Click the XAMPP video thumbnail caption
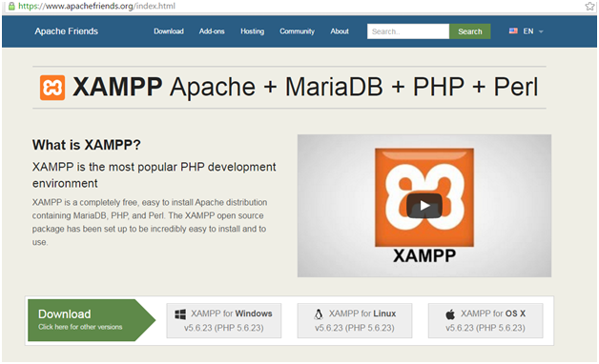The image size is (599, 364). [x=424, y=255]
